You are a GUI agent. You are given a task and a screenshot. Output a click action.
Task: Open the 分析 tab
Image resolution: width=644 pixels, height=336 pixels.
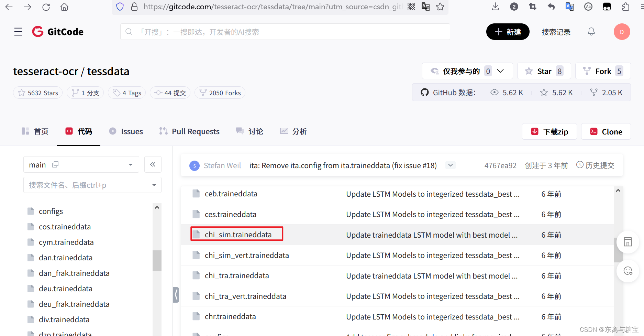click(293, 131)
